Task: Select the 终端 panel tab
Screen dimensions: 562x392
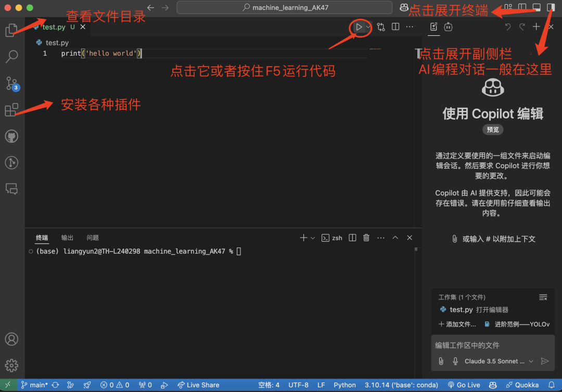Action: point(42,238)
